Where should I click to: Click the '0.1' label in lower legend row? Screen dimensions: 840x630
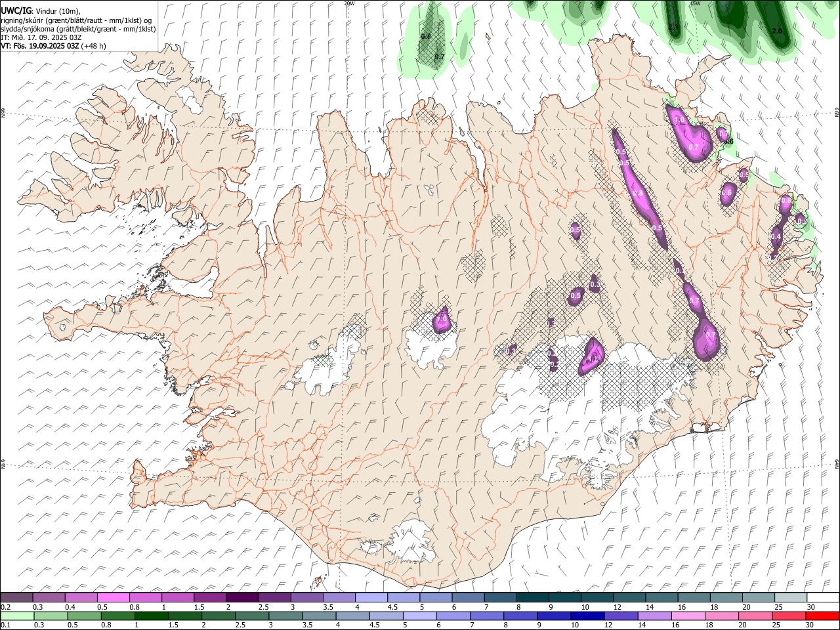pos(7,625)
